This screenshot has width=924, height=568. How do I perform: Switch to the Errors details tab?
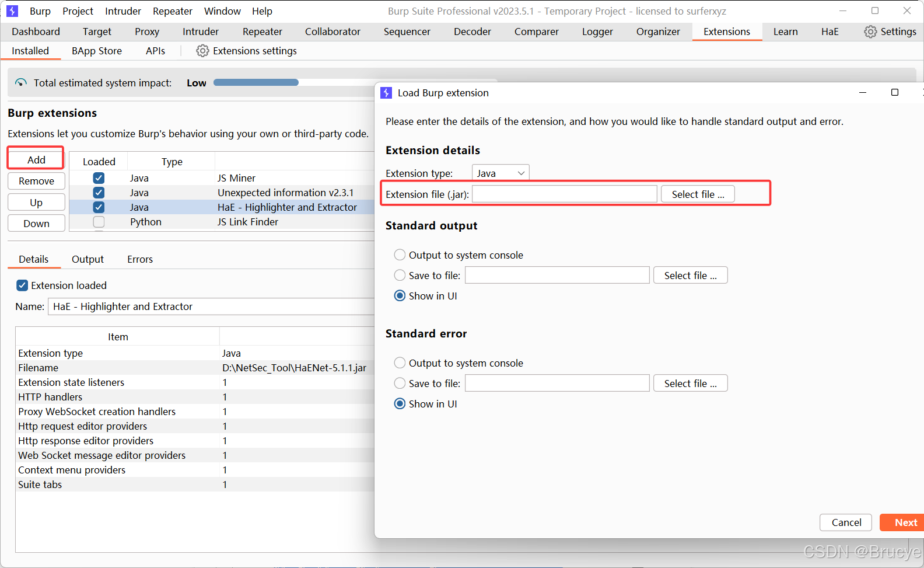[x=140, y=259]
